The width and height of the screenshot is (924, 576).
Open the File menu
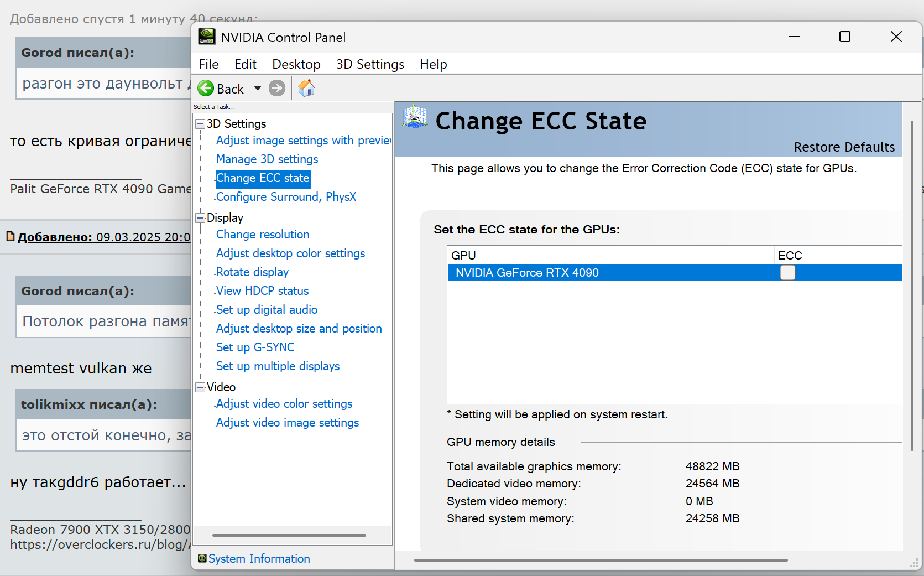click(208, 64)
